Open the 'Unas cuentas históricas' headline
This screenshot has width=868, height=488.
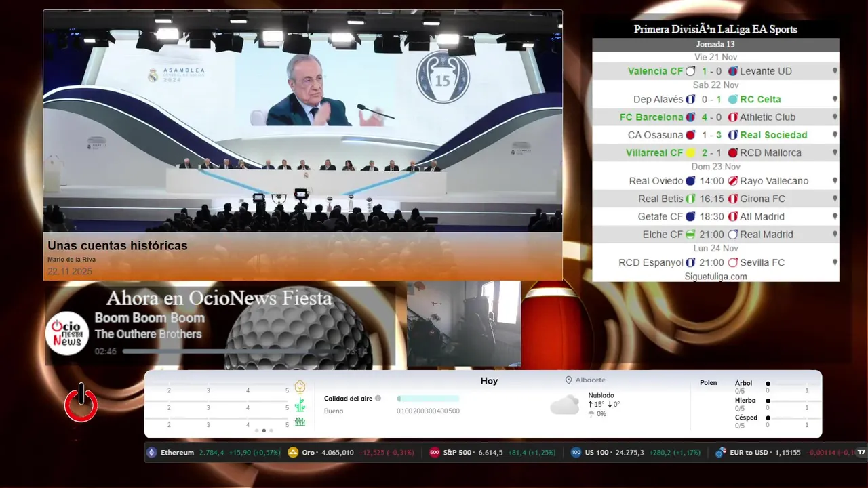click(x=117, y=246)
